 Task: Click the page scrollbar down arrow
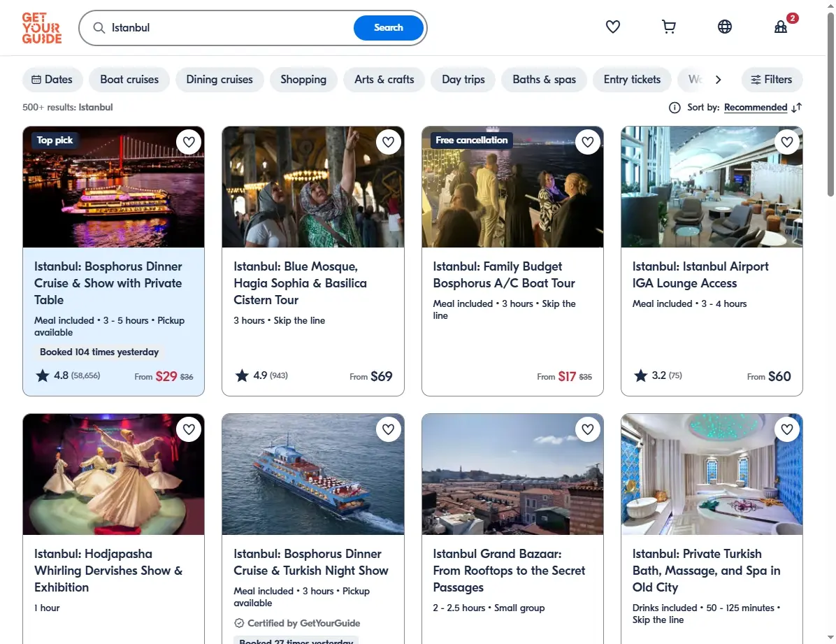(x=830, y=638)
